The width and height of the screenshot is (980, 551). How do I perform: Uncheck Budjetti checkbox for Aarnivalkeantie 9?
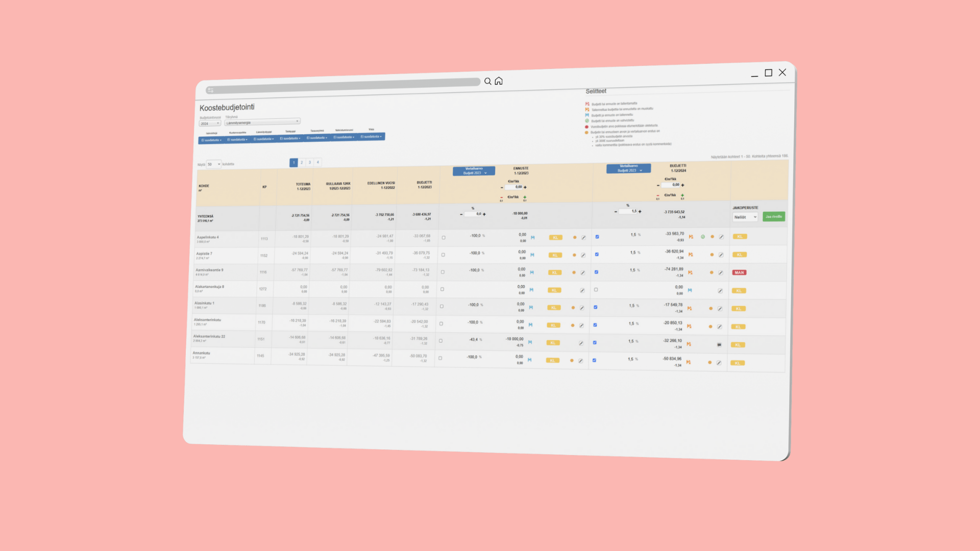coord(596,272)
